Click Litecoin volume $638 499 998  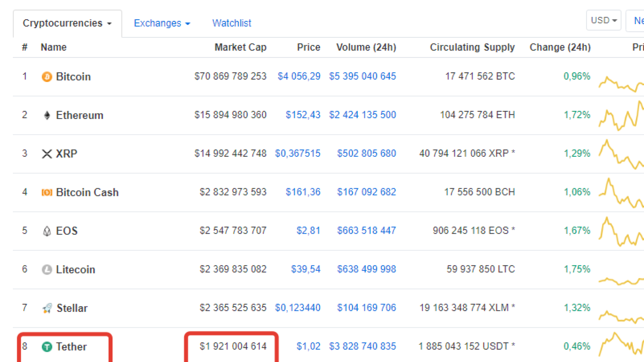[x=367, y=269]
